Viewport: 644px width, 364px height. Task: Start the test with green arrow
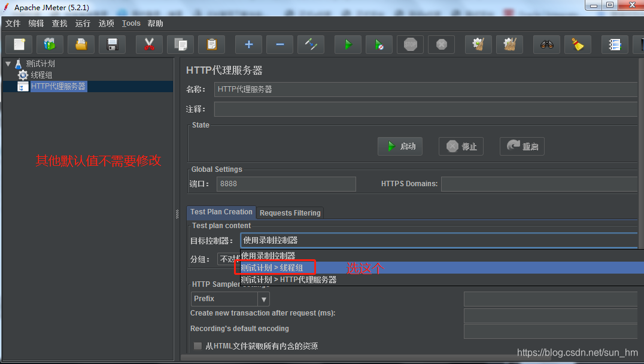pos(348,44)
